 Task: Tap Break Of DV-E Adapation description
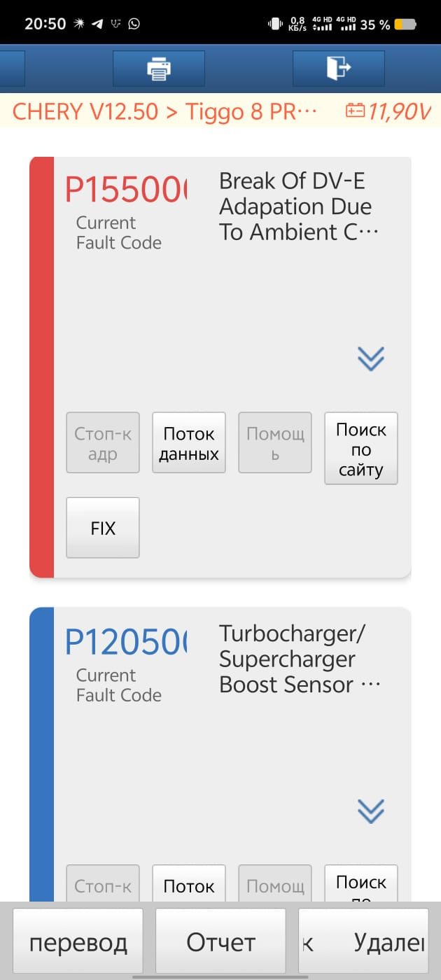point(298,206)
